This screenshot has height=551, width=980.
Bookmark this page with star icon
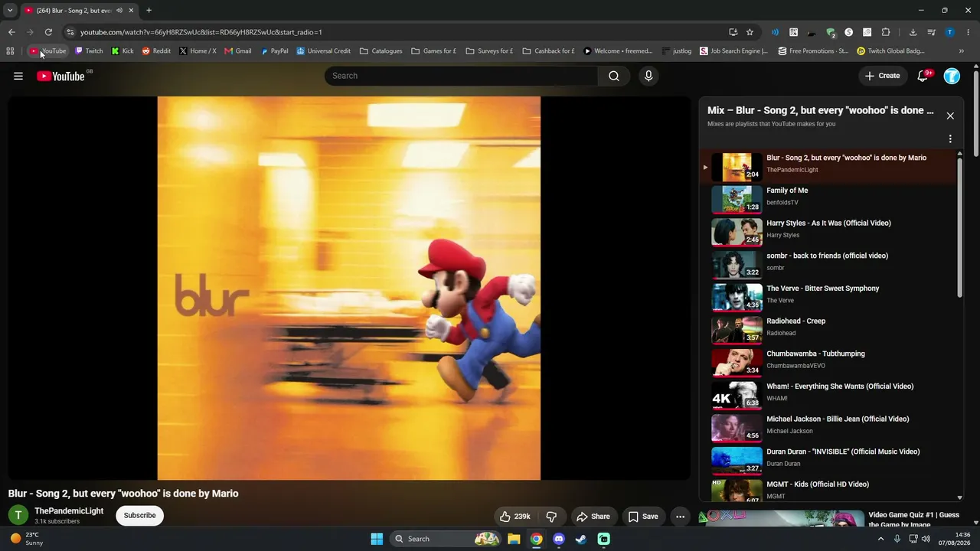coord(750,32)
